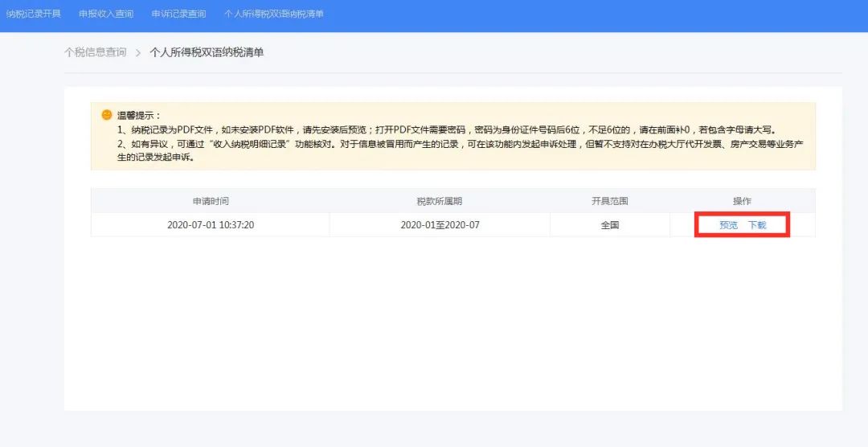Select the 全国 scope cell
Image resolution: width=868 pixels, height=447 pixels.
[609, 225]
